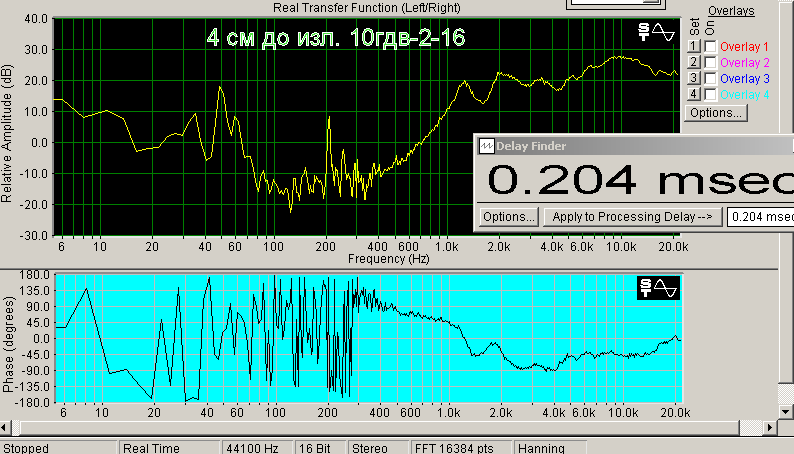
Task: Click the horizontal scrollbar left arrow
Action: [5, 428]
